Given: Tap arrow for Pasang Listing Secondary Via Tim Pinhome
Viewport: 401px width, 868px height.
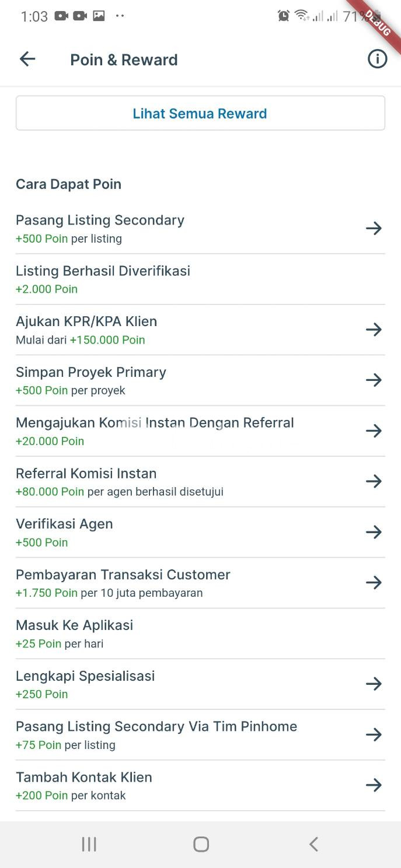Looking at the screenshot, I should pyautogui.click(x=374, y=734).
